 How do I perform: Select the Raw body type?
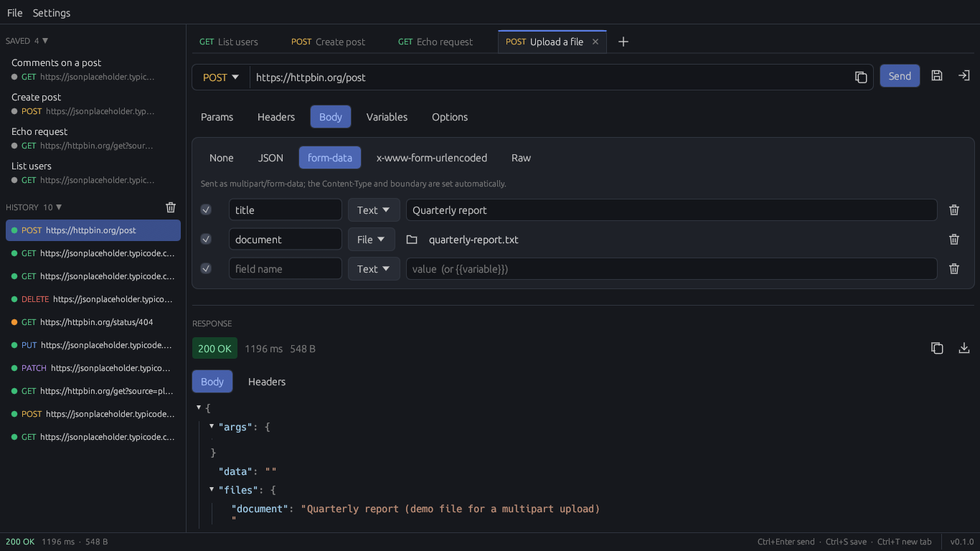(x=521, y=158)
